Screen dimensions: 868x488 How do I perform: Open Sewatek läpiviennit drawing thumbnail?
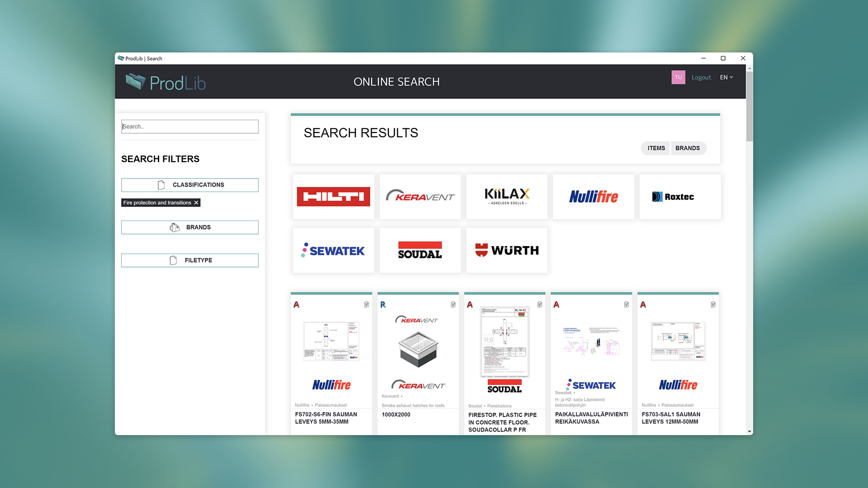(591, 341)
